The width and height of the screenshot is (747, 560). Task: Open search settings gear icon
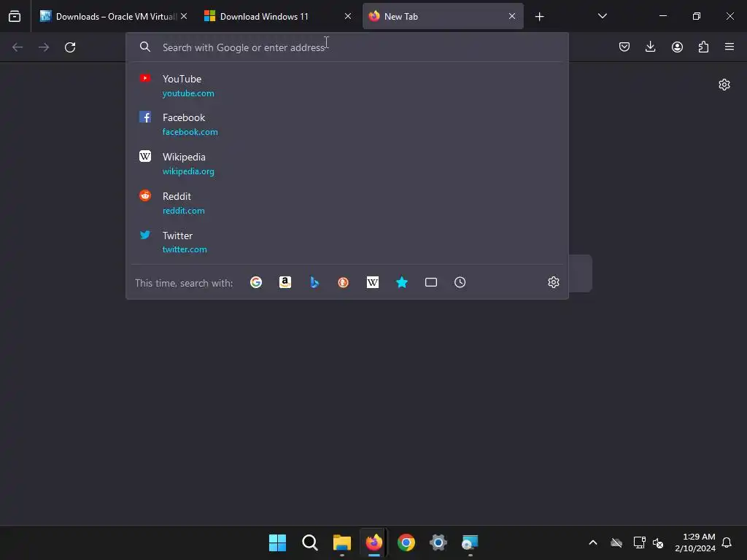click(x=553, y=282)
